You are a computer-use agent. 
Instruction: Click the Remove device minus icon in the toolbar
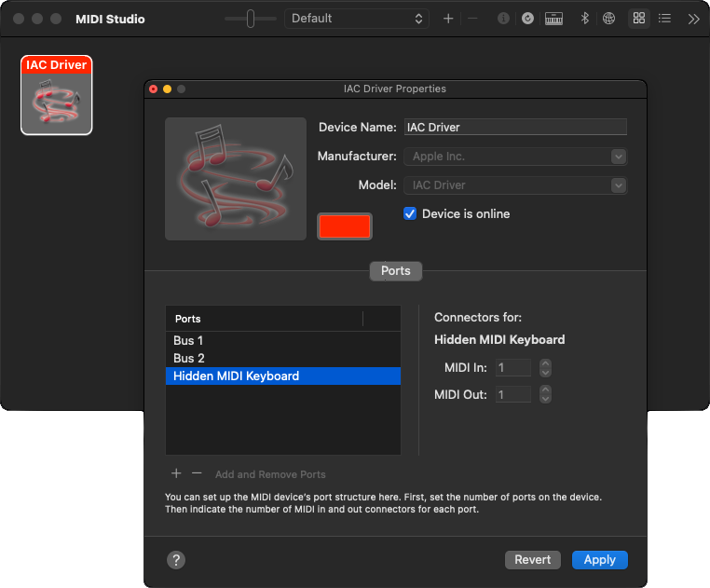(x=472, y=19)
